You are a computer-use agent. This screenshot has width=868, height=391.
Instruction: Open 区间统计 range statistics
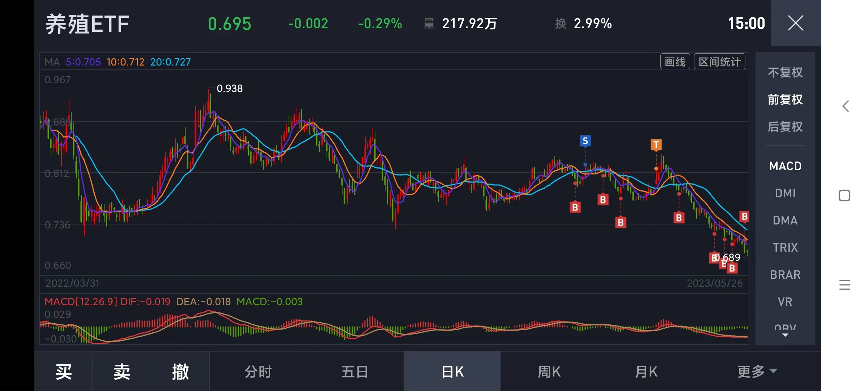[719, 62]
